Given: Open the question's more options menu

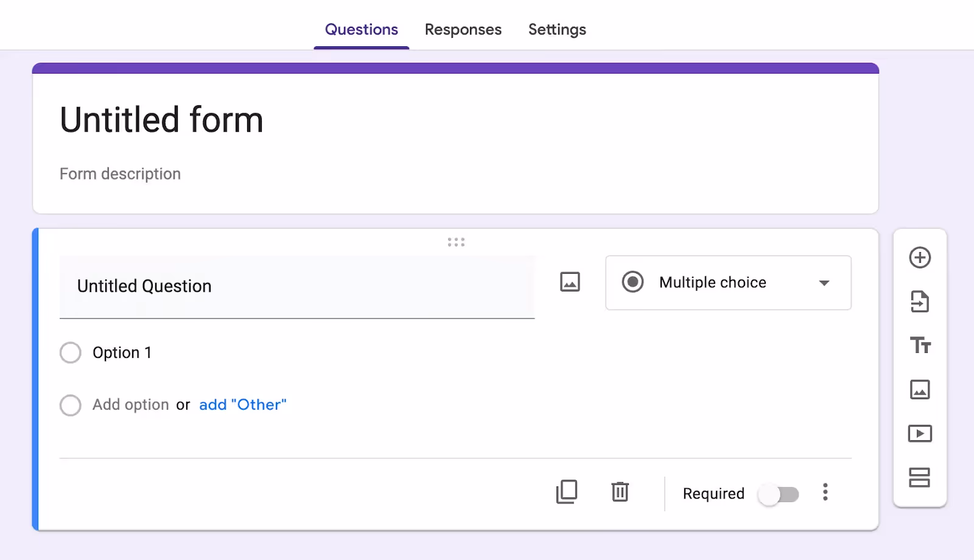Looking at the screenshot, I should 825,492.
